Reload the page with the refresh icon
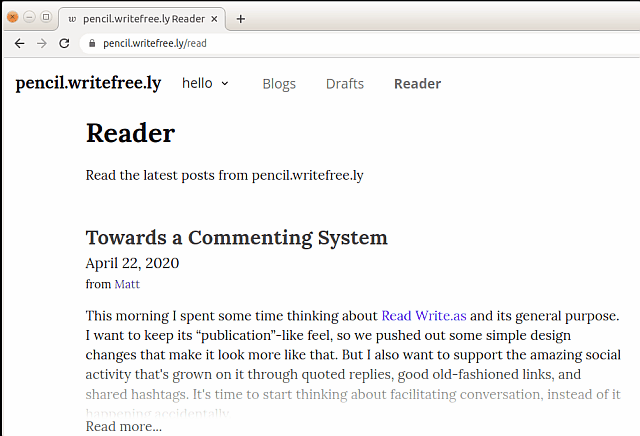The width and height of the screenshot is (640, 436). click(x=64, y=43)
